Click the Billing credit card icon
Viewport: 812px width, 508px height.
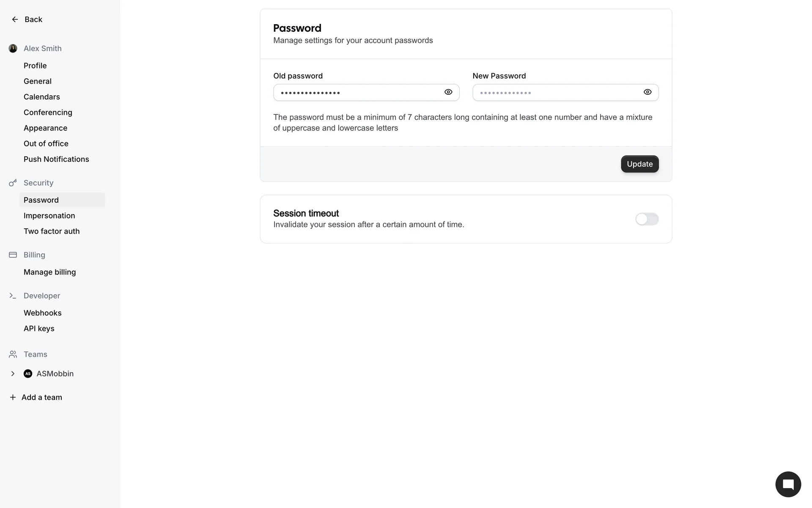tap(13, 255)
